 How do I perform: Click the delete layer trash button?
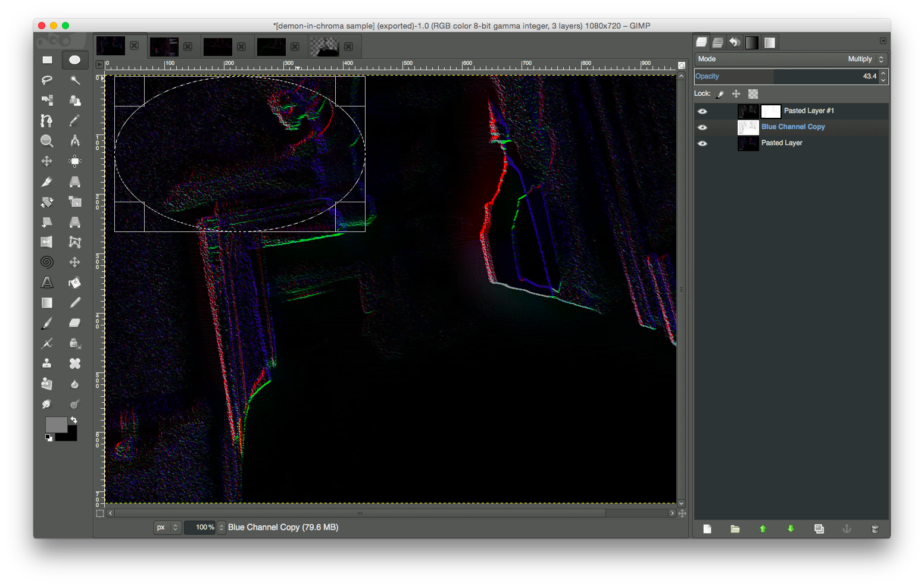coord(875,529)
